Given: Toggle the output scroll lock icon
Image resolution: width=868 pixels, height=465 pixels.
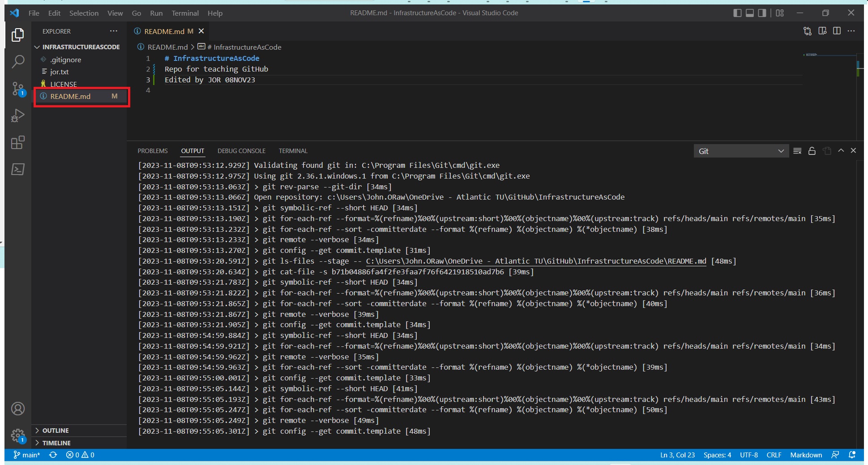Looking at the screenshot, I should pos(812,151).
